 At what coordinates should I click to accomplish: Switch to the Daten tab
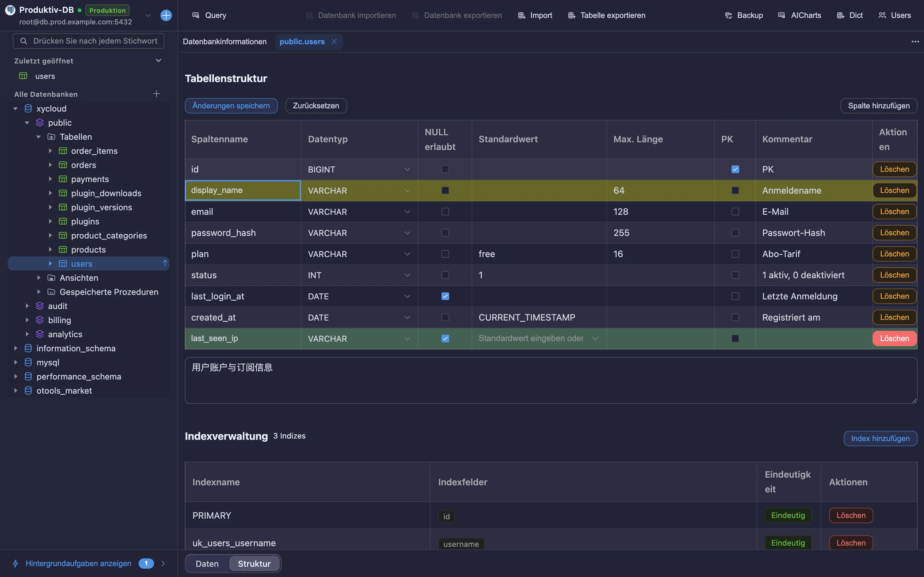[207, 564]
